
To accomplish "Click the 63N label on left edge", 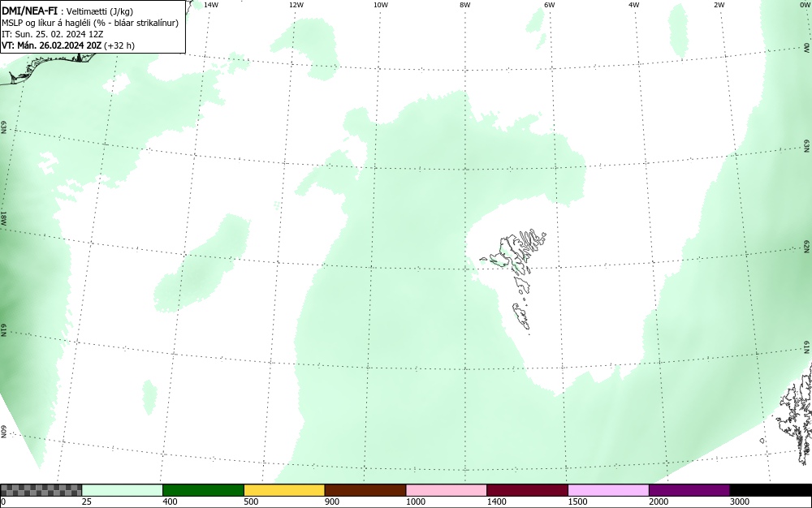I will [3, 127].
